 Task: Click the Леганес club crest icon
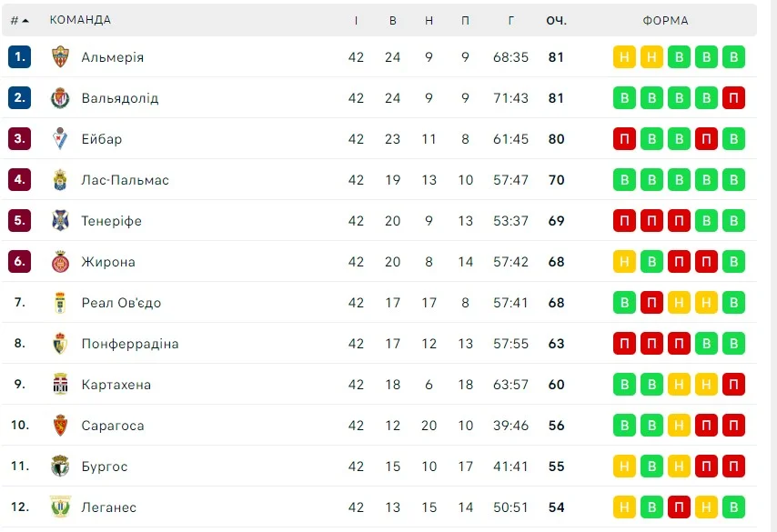(60, 507)
